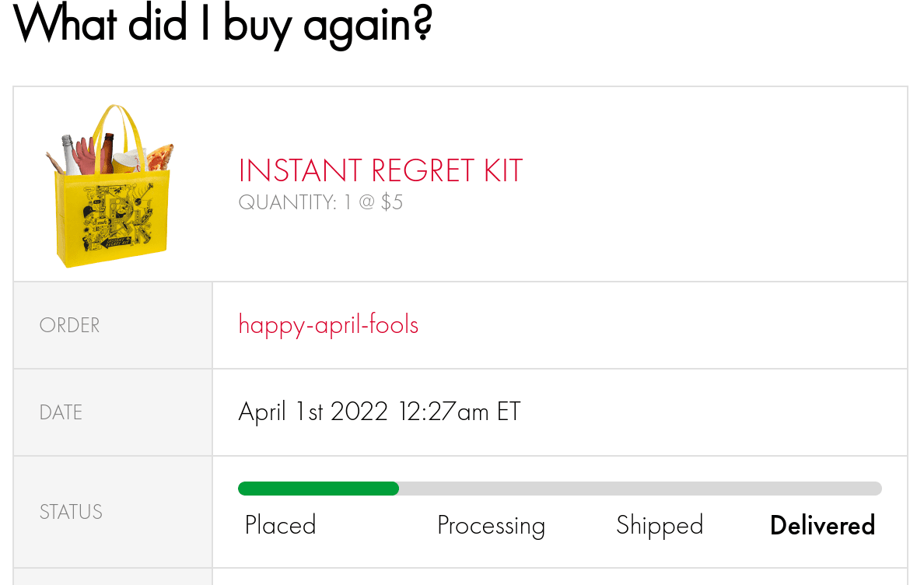Click the Placed status stage
This screenshot has height=585, width=924.
[280, 525]
